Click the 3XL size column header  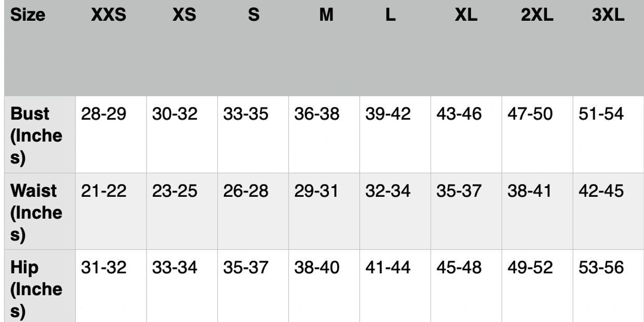(x=608, y=16)
